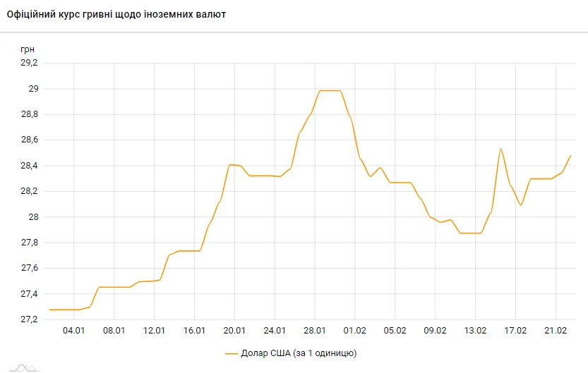Click the 27,8 y-axis value label
This screenshot has height=373, width=588.
coord(29,243)
